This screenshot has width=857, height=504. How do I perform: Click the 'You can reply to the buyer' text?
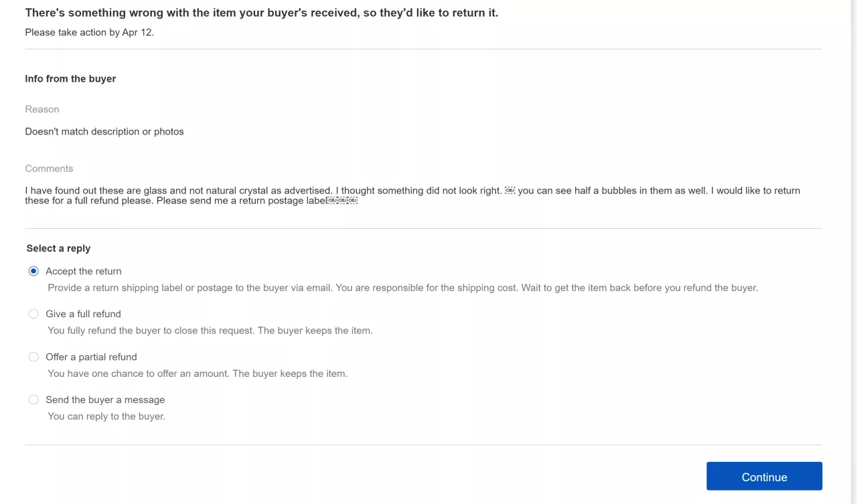pos(106,416)
